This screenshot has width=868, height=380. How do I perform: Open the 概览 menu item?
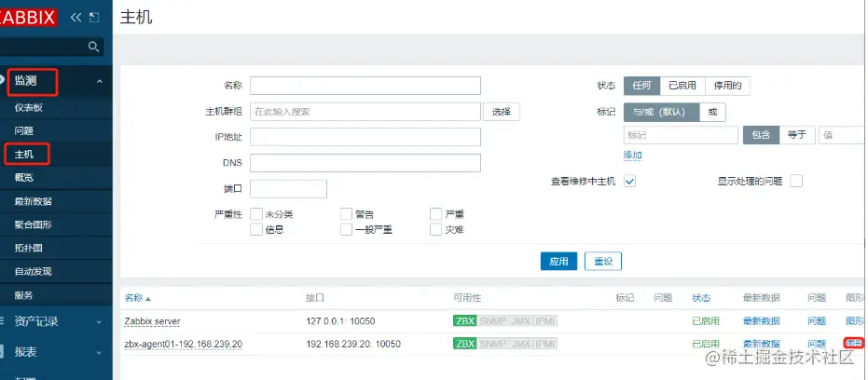click(24, 178)
